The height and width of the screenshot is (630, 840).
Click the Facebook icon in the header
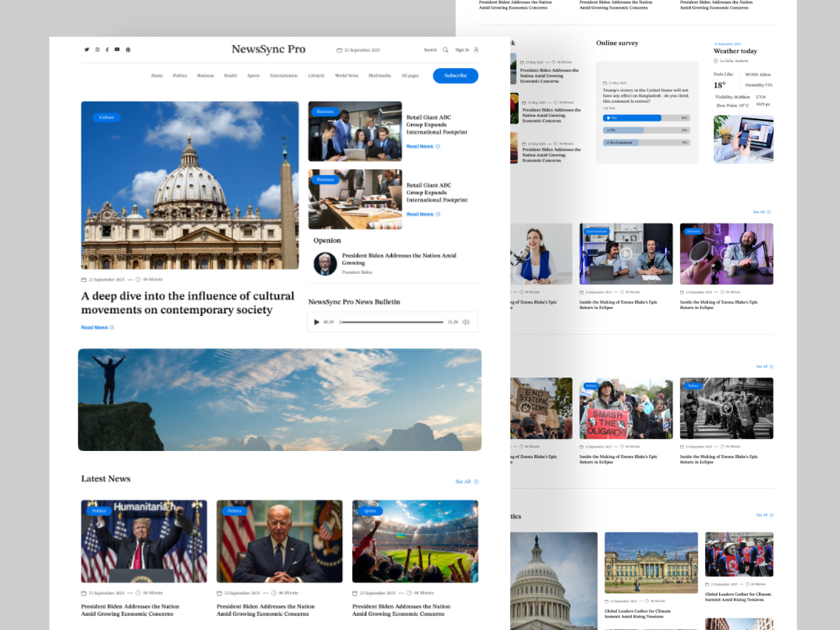(108, 50)
